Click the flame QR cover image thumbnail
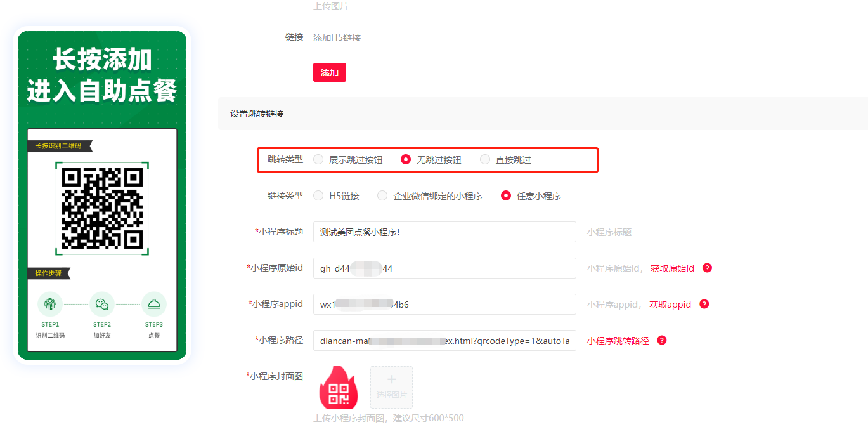Image resolution: width=868 pixels, height=427 pixels. pyautogui.click(x=339, y=387)
